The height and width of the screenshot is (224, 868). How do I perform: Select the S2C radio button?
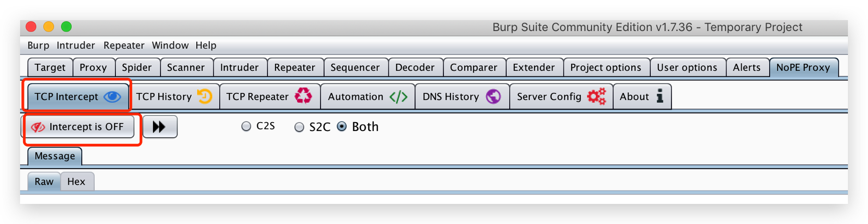pyautogui.click(x=300, y=127)
